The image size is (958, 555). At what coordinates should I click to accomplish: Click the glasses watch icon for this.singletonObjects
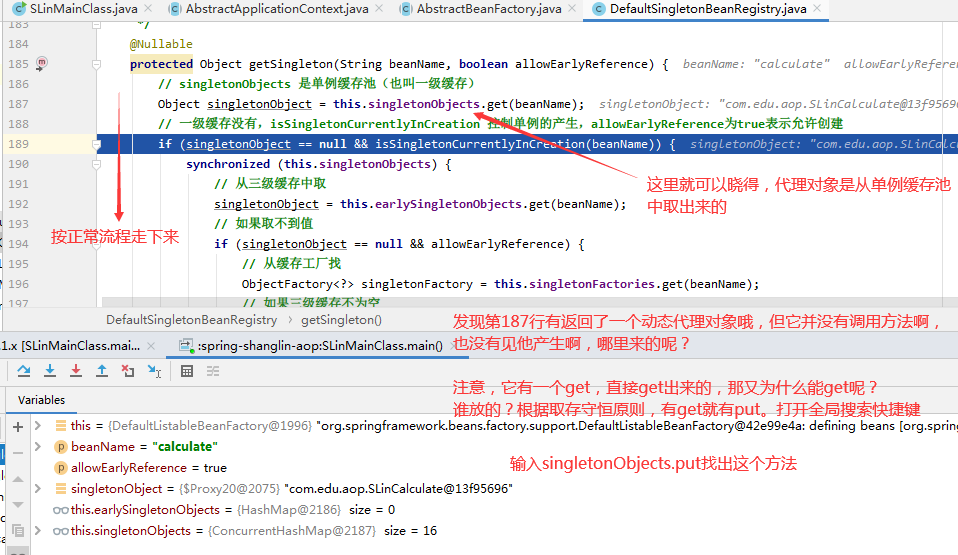tap(60, 531)
